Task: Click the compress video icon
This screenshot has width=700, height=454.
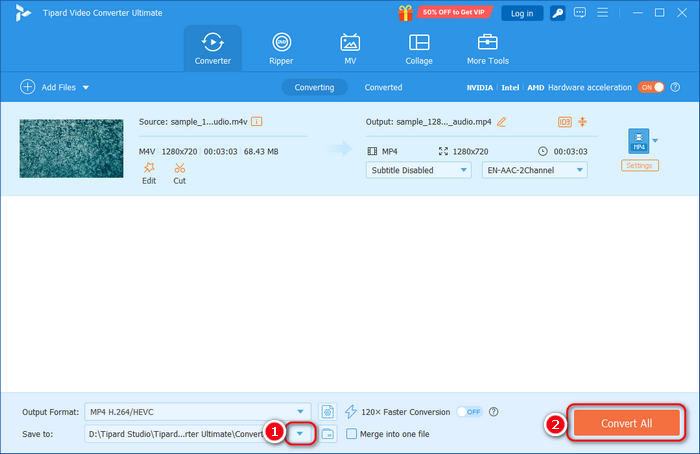Action: pyautogui.click(x=583, y=121)
